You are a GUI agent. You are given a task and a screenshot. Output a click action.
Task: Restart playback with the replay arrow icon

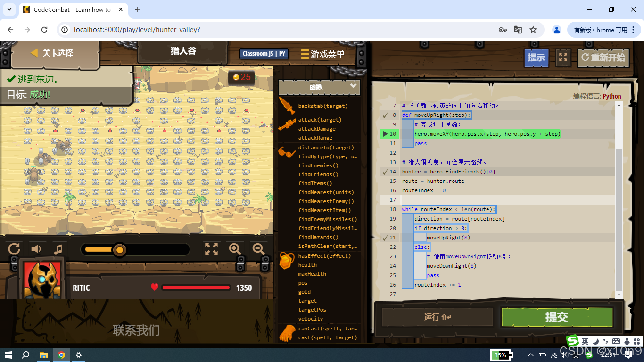tap(15, 249)
